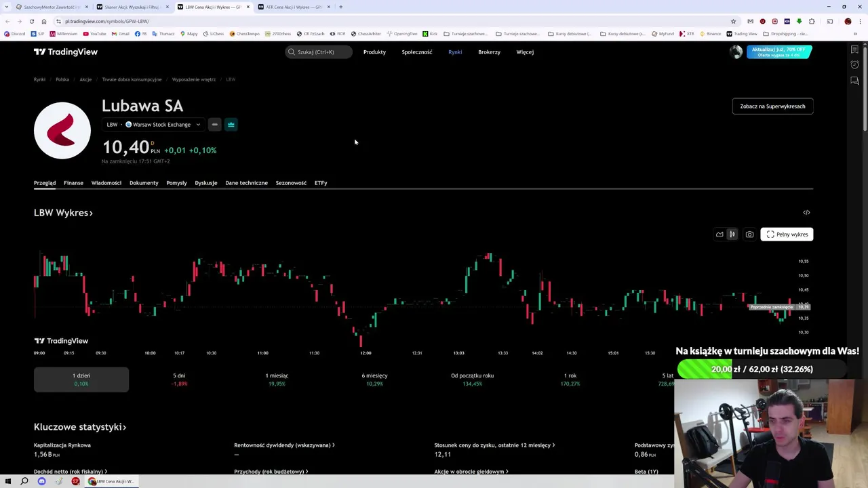The height and width of the screenshot is (488, 868).
Task: Go to Rynki breadcrumb
Action: point(39,79)
